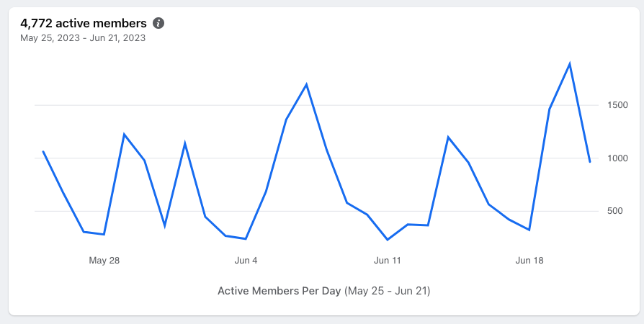
Task: Click the info icon beside active members
Action: pos(159,23)
